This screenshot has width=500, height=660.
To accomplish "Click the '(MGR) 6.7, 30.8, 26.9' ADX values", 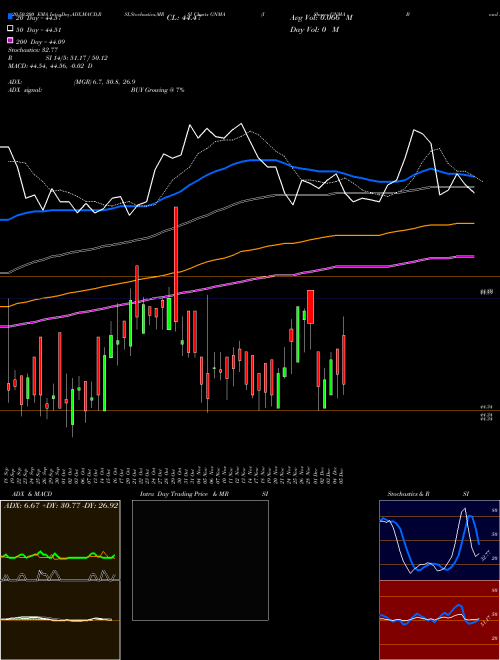I will tap(104, 82).
